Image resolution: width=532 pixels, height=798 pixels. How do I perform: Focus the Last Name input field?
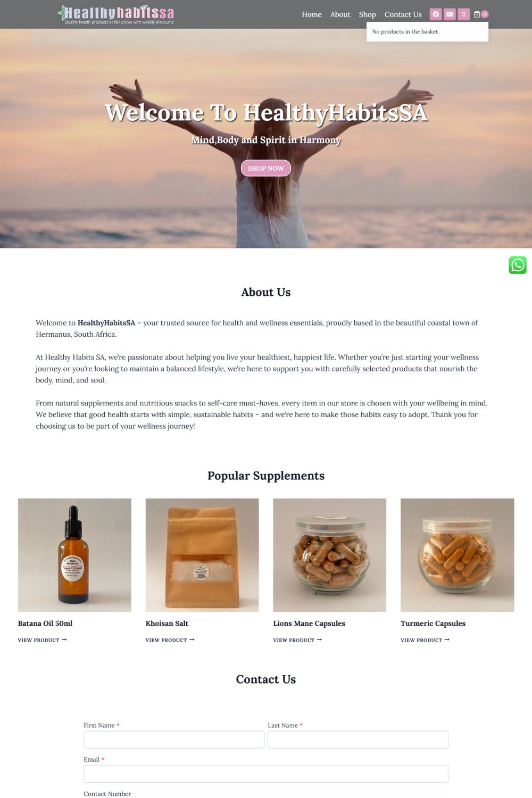[358, 739]
